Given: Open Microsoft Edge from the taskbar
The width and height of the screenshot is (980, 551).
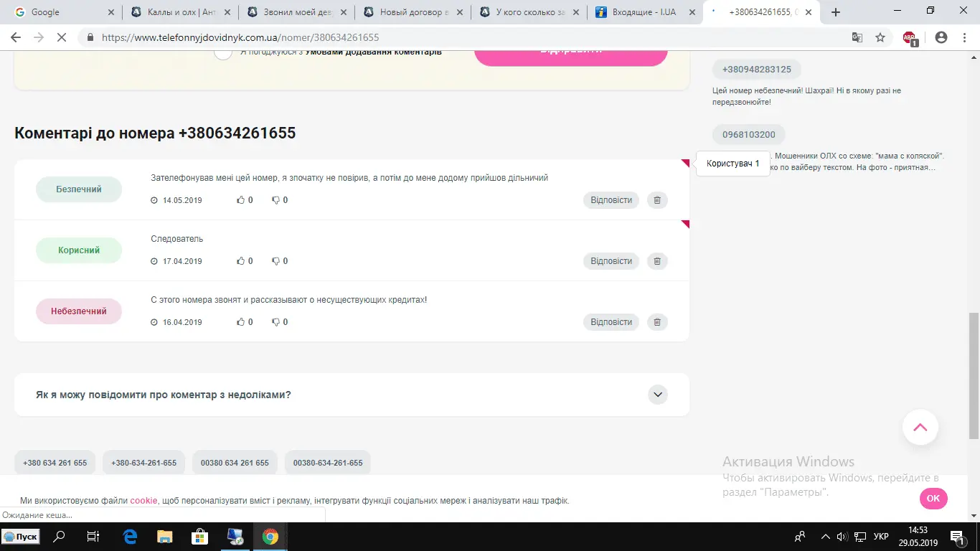Looking at the screenshot, I should pos(130,537).
